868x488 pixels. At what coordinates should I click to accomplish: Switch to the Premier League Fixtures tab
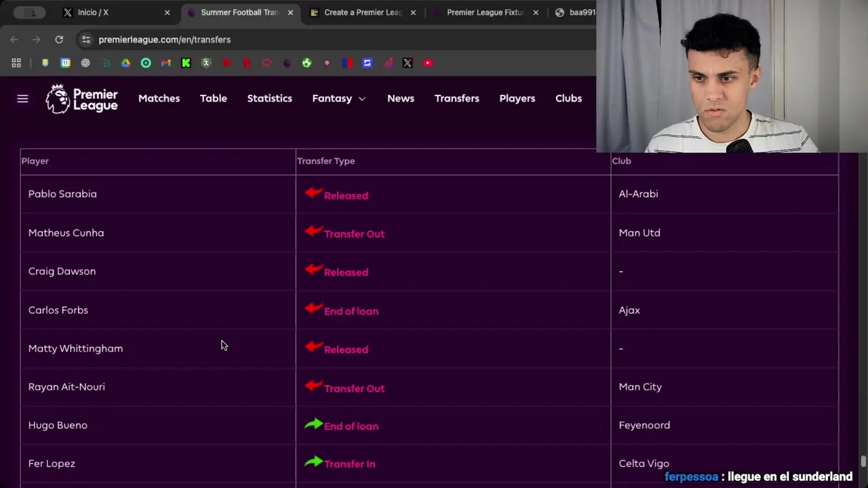(485, 12)
